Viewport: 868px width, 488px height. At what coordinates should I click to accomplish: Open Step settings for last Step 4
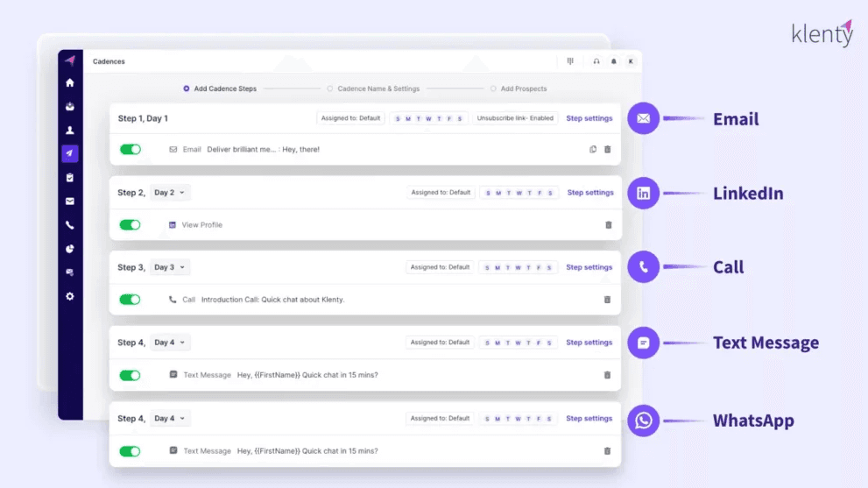pyautogui.click(x=589, y=418)
